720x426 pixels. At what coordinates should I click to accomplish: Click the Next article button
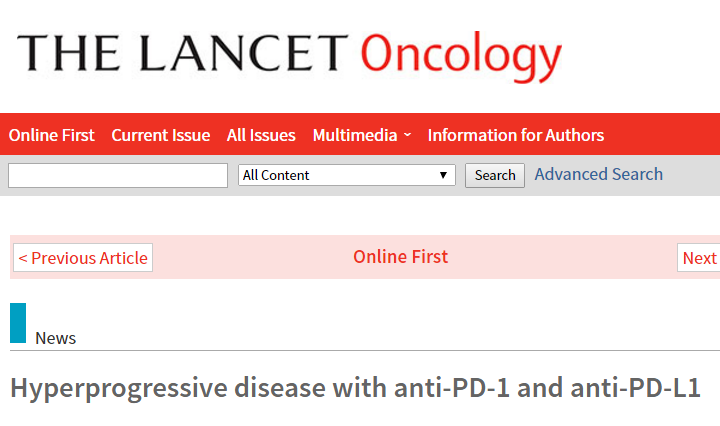(x=699, y=258)
